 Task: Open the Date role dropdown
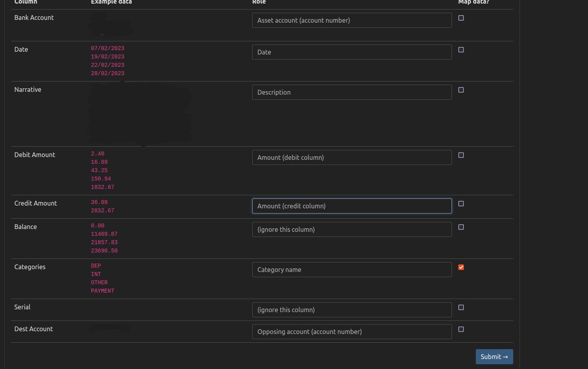[x=352, y=52]
